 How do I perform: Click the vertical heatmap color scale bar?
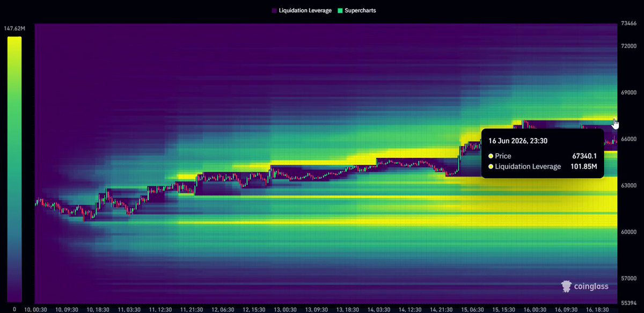point(14,170)
